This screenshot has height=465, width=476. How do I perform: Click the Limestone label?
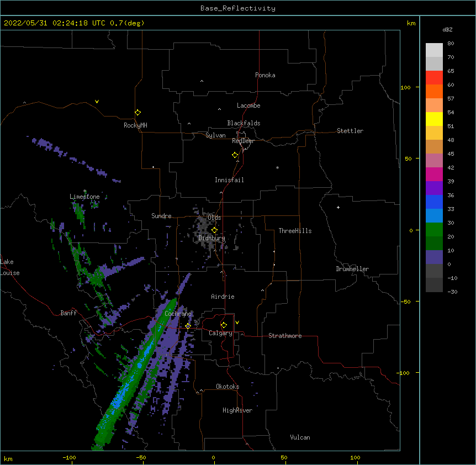[x=84, y=197]
